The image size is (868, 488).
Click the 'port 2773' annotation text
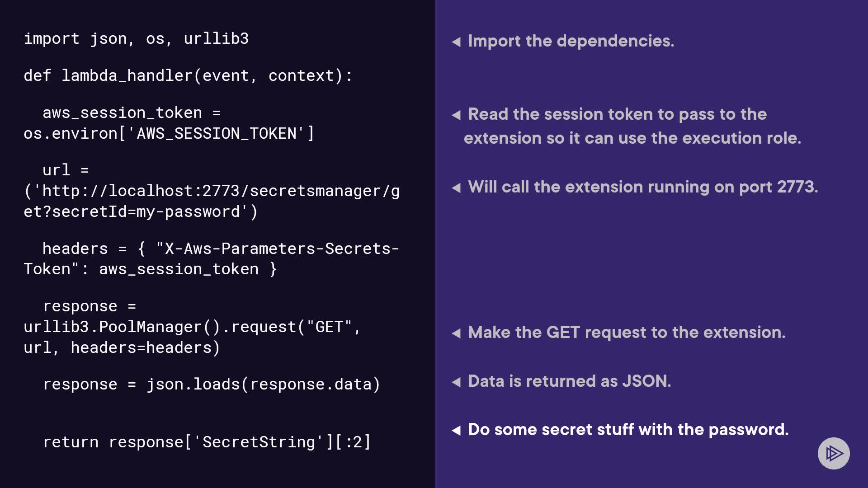642,187
